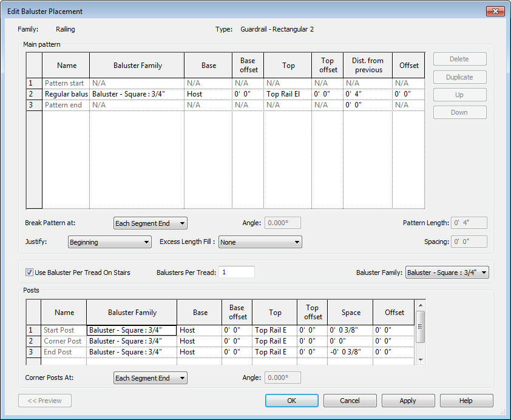The image size is (511, 420).
Task: Click the Balusters Per Tread field
Action: point(237,273)
